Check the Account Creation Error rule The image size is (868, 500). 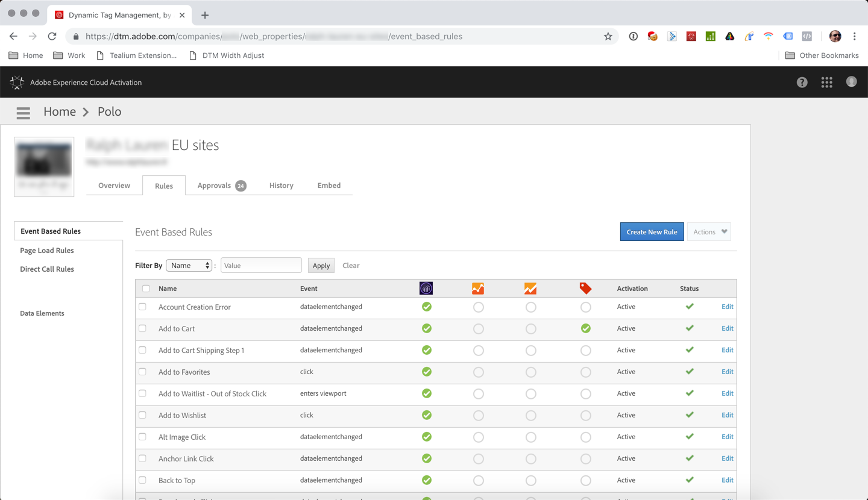click(x=143, y=307)
